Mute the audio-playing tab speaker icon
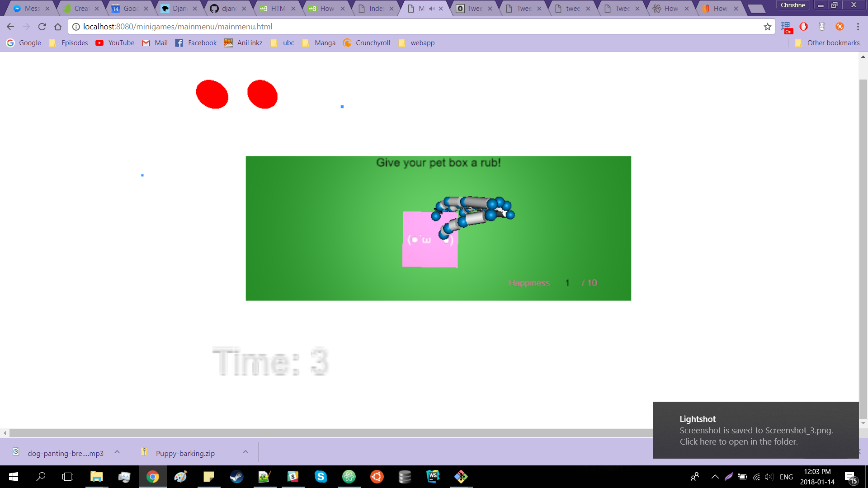 tap(432, 9)
